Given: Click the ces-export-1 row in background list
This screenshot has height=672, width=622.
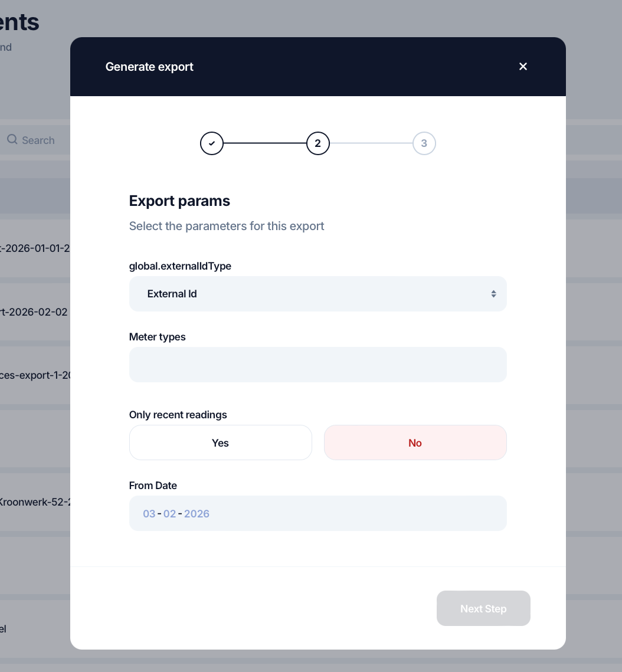Looking at the screenshot, I should click(x=35, y=375).
